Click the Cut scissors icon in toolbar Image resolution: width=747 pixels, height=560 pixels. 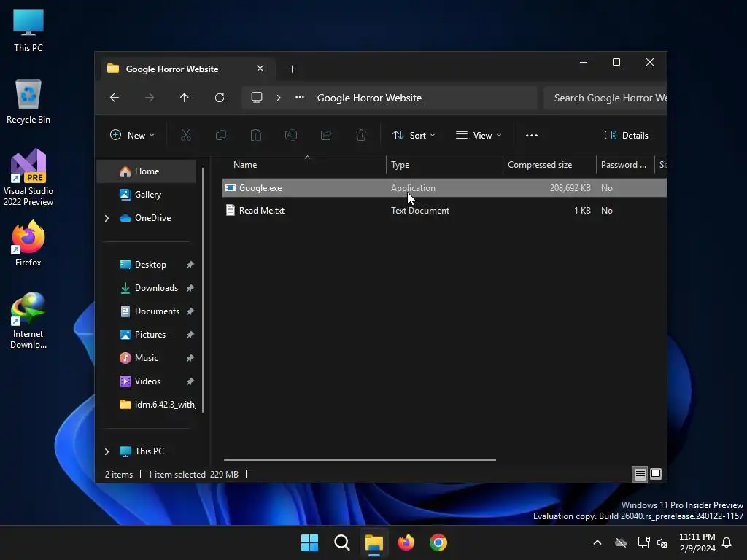(186, 135)
